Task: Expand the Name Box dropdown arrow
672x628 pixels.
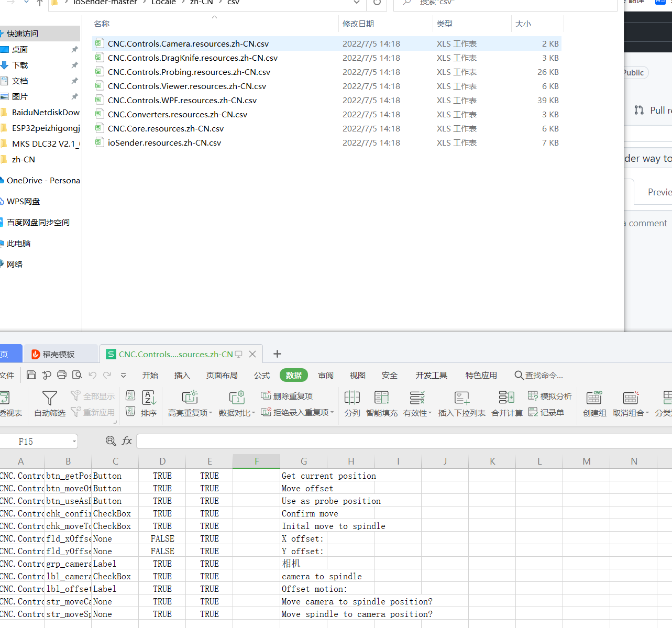Action: coord(74,442)
